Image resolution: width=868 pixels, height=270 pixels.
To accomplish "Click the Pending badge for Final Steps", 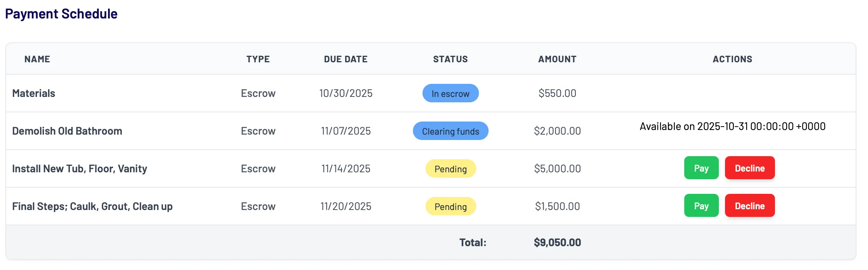I will pyautogui.click(x=450, y=207).
